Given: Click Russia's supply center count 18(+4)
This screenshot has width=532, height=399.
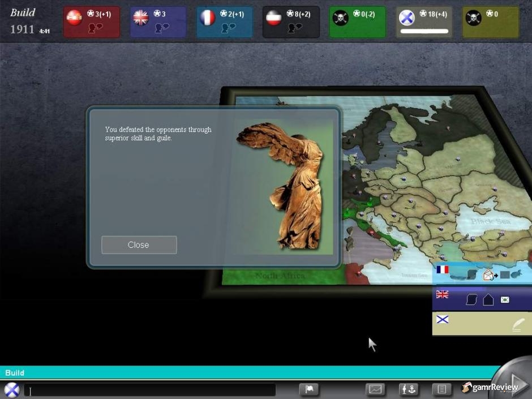Looking at the screenshot, I should click(434, 14).
